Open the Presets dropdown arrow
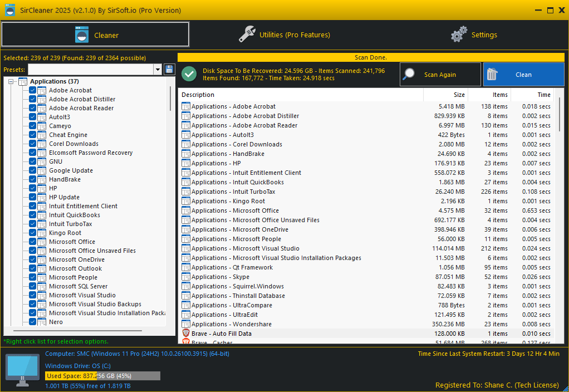The height and width of the screenshot is (392, 569). pyautogui.click(x=158, y=70)
